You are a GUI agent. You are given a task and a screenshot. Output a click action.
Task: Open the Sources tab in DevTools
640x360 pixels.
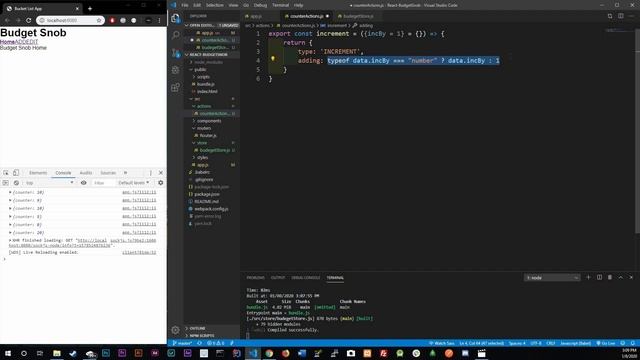click(x=108, y=173)
